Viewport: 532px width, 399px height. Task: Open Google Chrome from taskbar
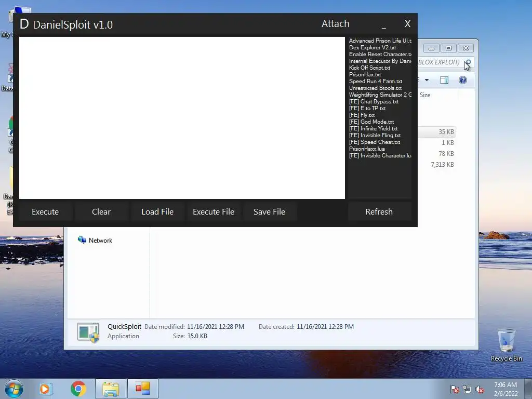point(78,389)
